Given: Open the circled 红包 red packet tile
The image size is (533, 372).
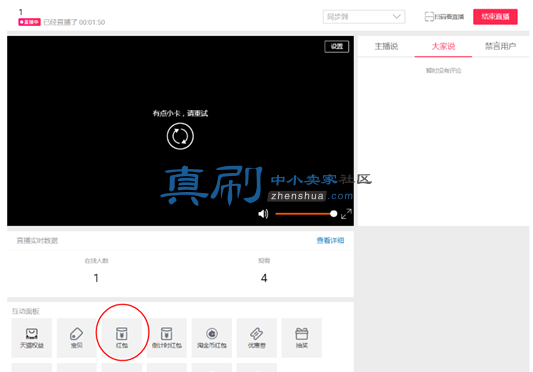Looking at the screenshot, I should (x=122, y=338).
